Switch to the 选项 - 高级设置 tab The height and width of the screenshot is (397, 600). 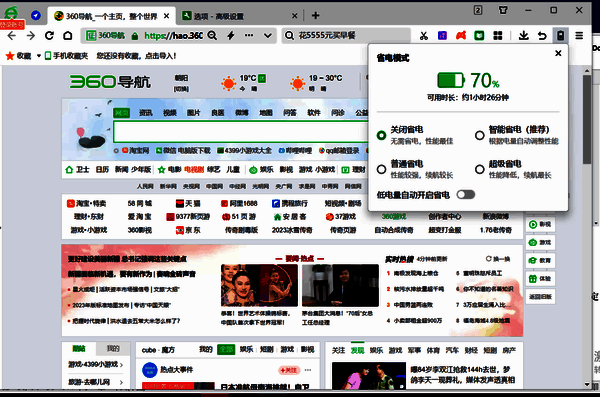click(240, 16)
